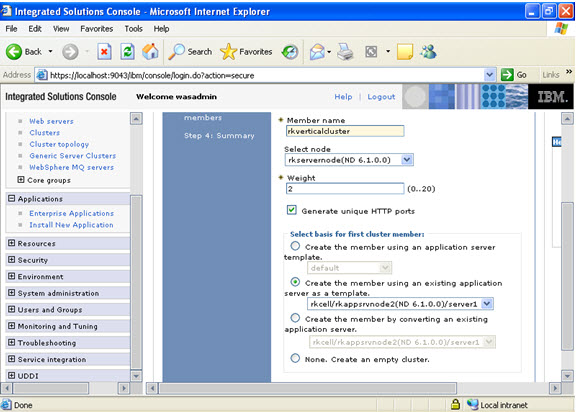Stop page loading with the red X icon

(x=104, y=52)
